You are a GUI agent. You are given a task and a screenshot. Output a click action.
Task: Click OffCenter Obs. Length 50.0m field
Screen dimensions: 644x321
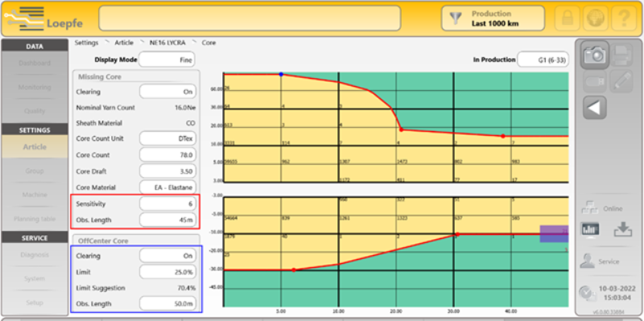[x=167, y=304]
